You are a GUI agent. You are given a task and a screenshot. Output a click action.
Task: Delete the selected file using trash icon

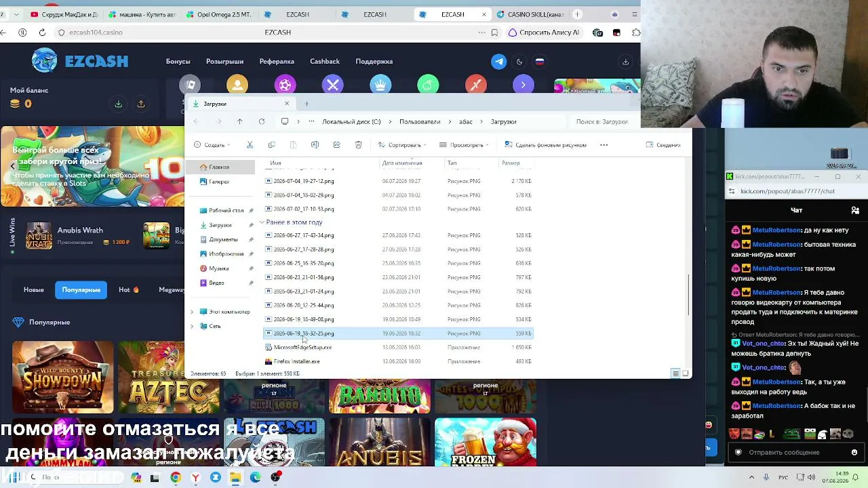point(358,145)
